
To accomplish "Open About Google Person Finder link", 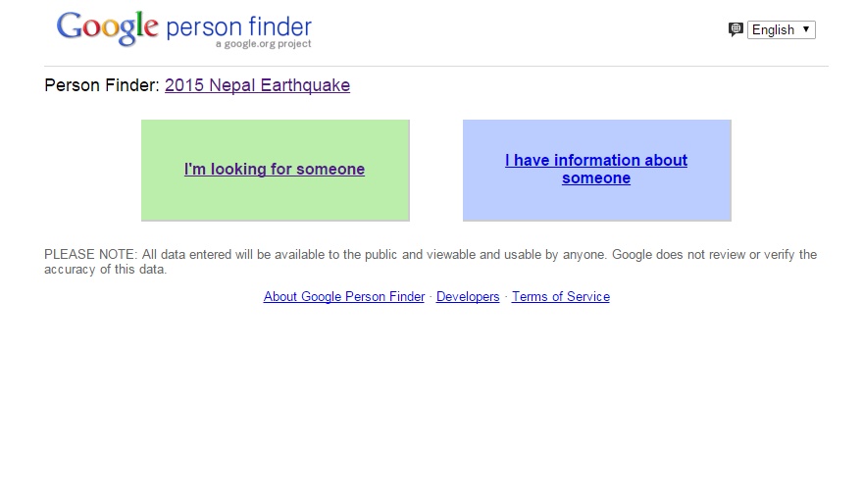I will coord(344,297).
